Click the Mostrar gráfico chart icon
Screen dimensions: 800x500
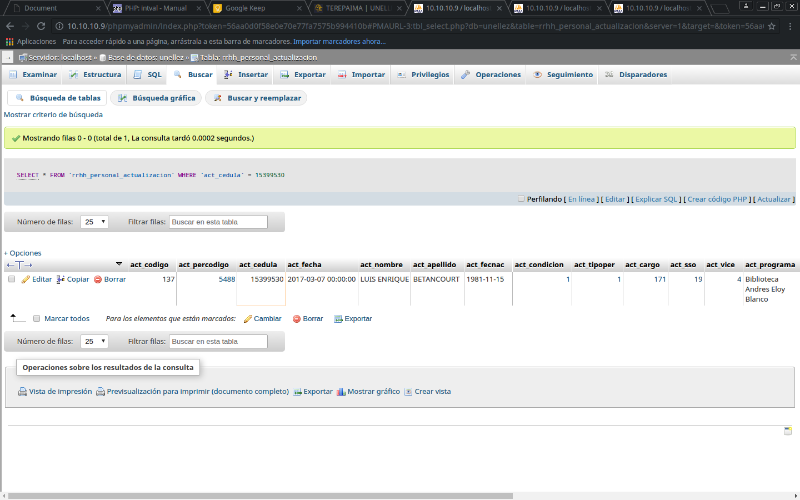[341, 392]
